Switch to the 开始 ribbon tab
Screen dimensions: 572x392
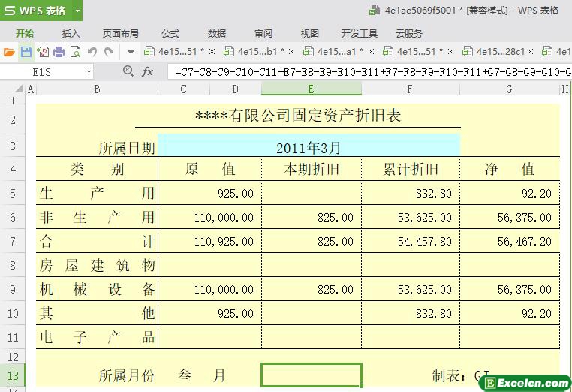(x=25, y=34)
